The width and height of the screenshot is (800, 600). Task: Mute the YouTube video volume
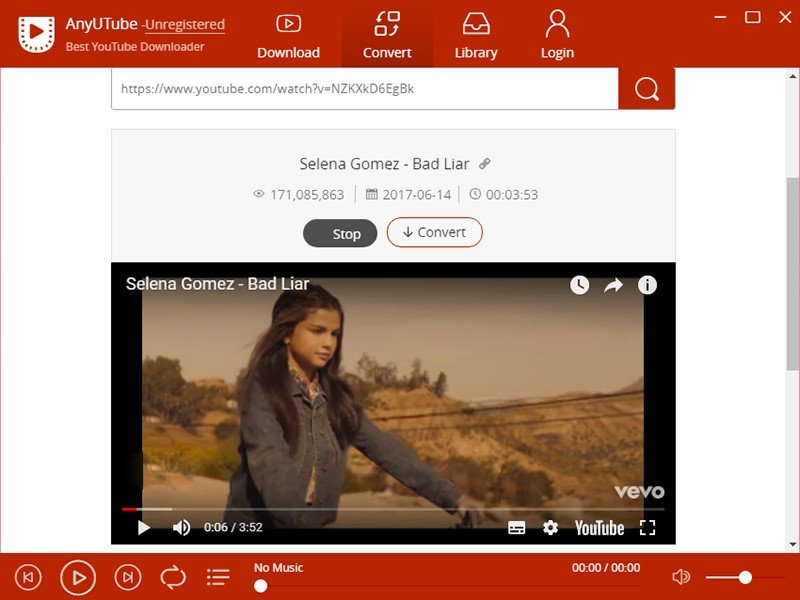click(x=181, y=528)
